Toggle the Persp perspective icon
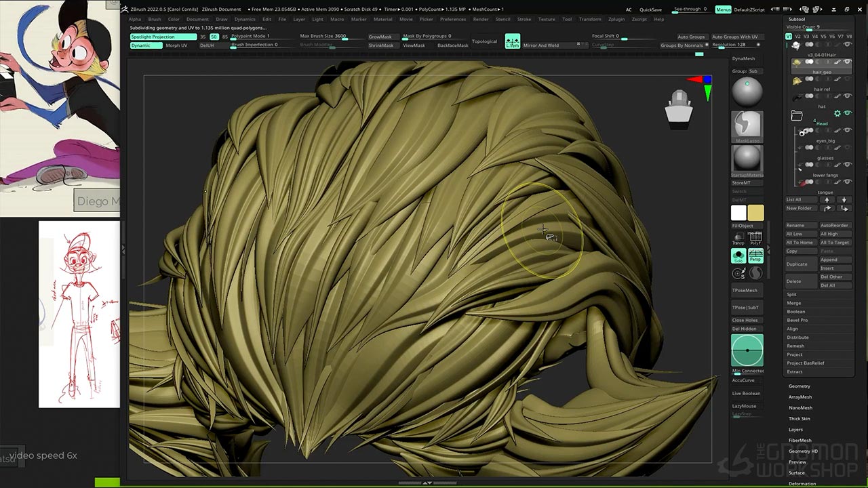The height and width of the screenshot is (488, 868). point(755,256)
